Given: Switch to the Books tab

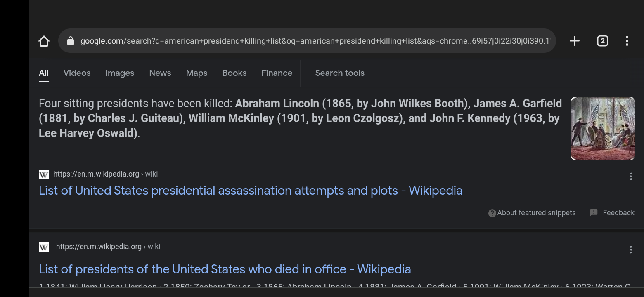Looking at the screenshot, I should (x=234, y=73).
